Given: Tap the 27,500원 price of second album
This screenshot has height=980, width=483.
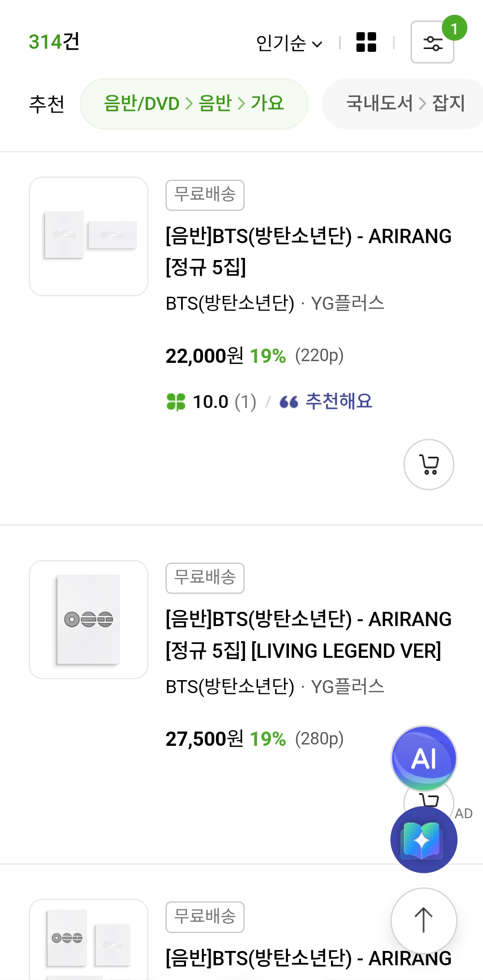Looking at the screenshot, I should (204, 739).
